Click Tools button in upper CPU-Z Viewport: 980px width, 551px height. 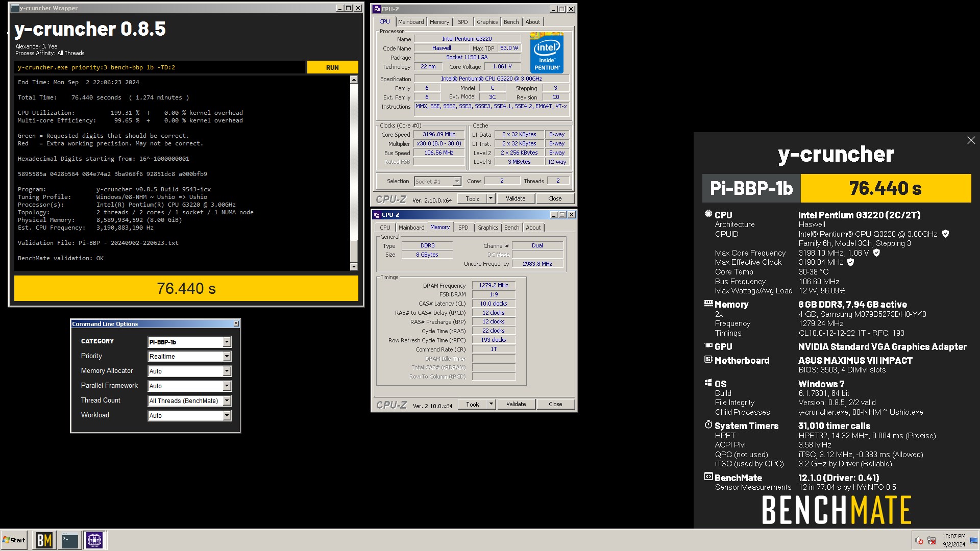click(472, 198)
